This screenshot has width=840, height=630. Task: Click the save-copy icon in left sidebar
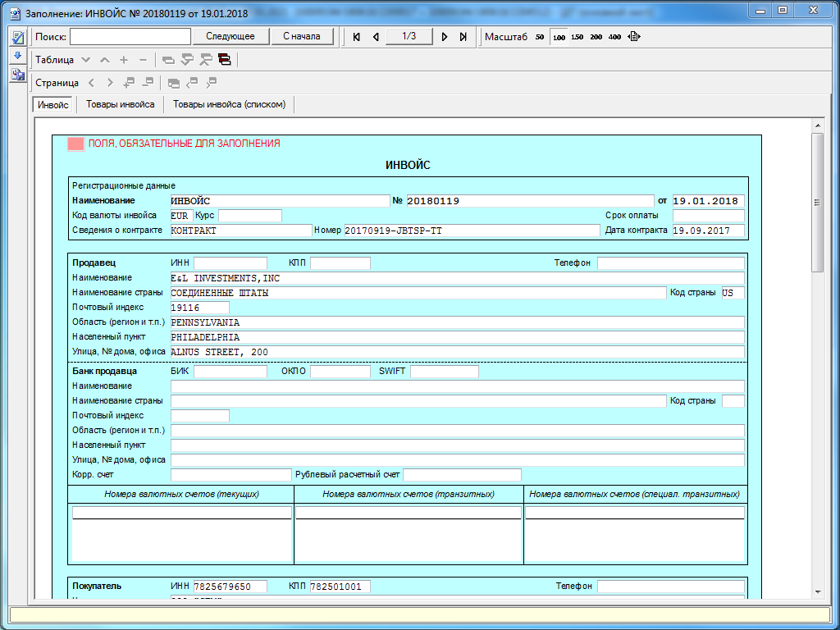[16, 75]
